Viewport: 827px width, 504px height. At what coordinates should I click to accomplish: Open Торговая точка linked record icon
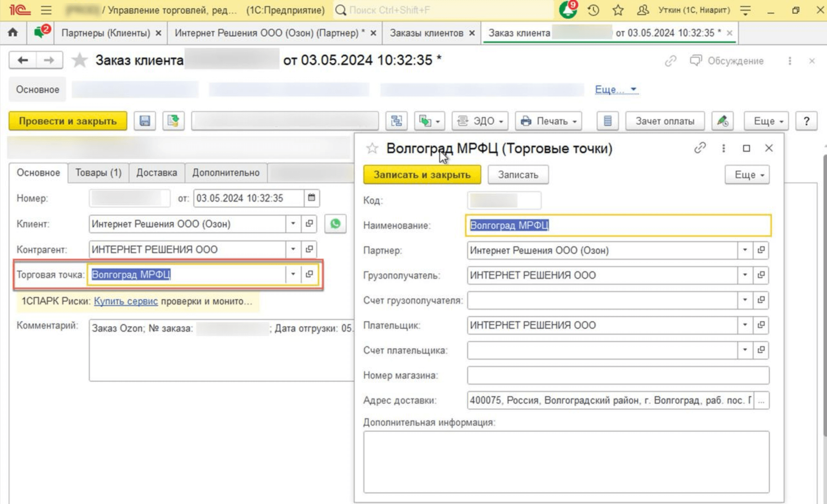(309, 274)
